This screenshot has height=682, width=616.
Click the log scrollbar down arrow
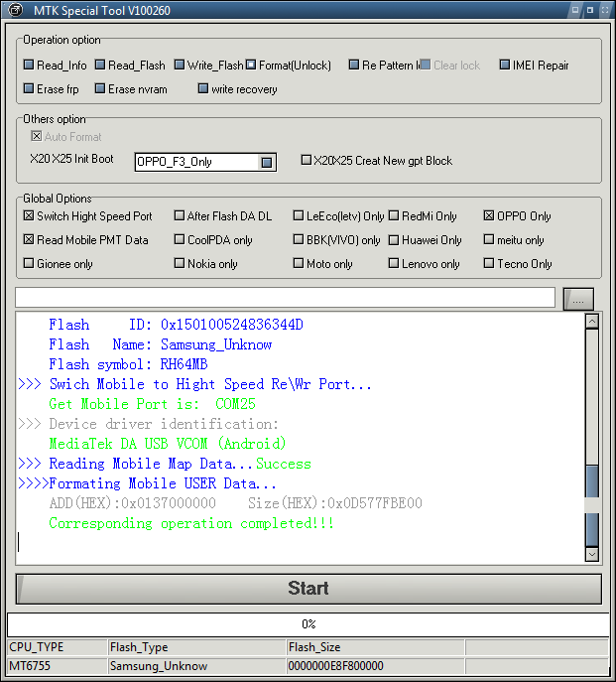[x=591, y=554]
